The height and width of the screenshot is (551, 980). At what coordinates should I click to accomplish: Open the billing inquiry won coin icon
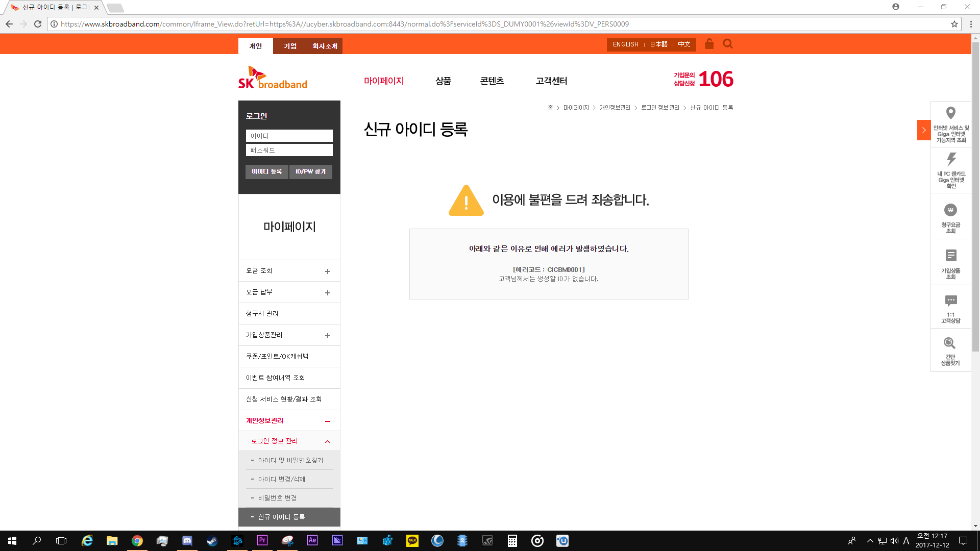(x=950, y=210)
